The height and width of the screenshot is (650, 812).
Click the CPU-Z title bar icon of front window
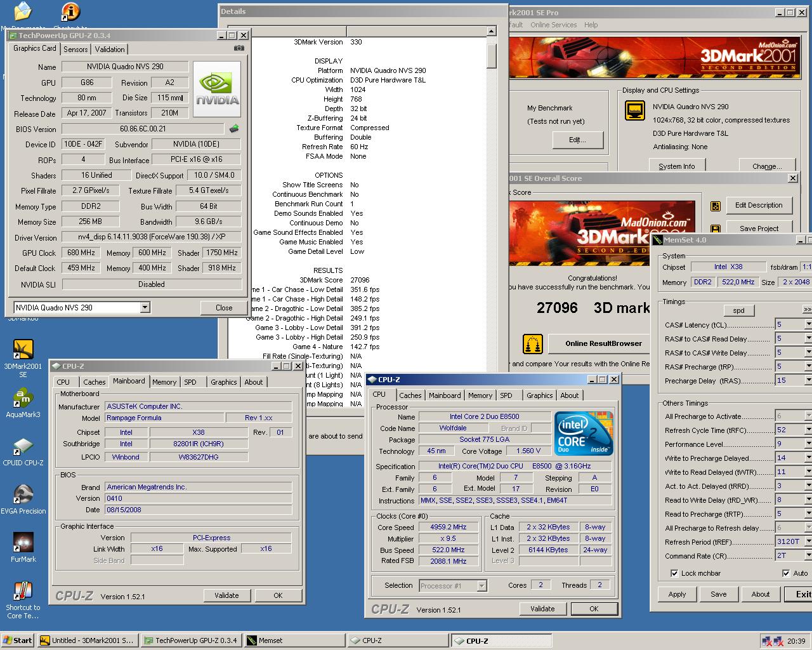coord(372,380)
